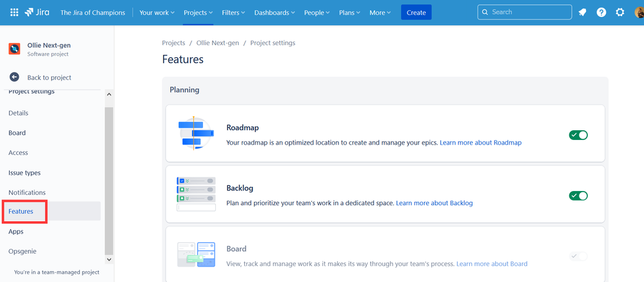
Task: Click the Jira logo
Action: point(37,12)
